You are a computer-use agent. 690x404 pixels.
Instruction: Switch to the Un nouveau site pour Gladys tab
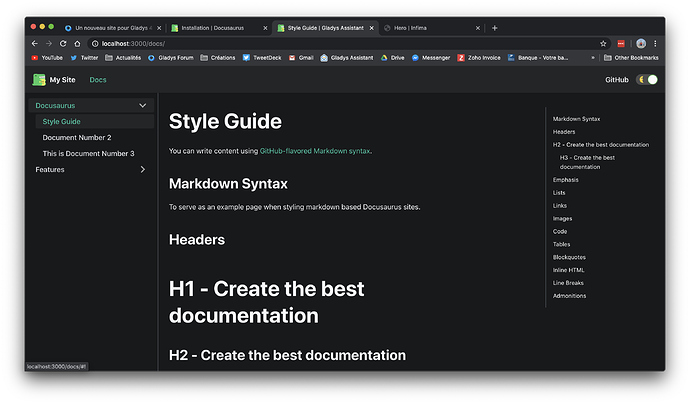pyautogui.click(x=113, y=28)
